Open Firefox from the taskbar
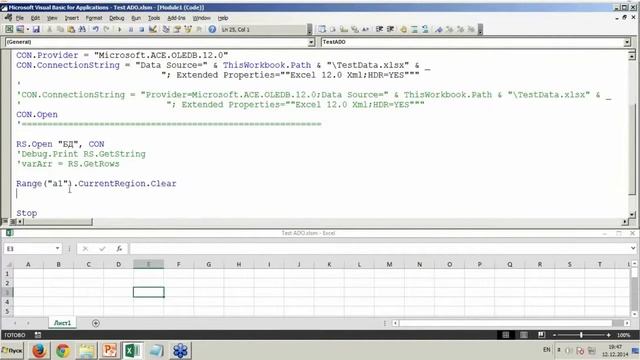The image size is (640, 360). [x=39, y=351]
